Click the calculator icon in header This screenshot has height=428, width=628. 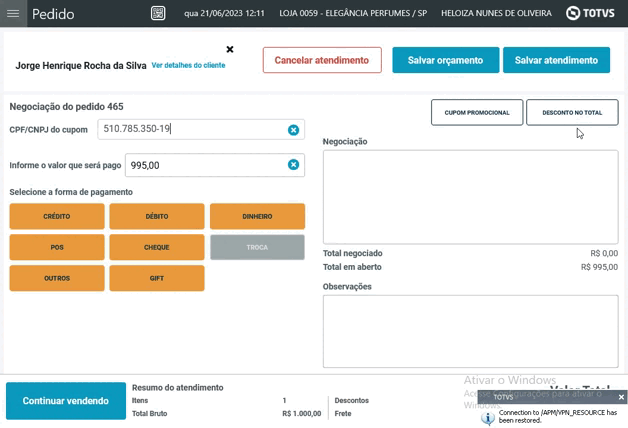tap(158, 14)
